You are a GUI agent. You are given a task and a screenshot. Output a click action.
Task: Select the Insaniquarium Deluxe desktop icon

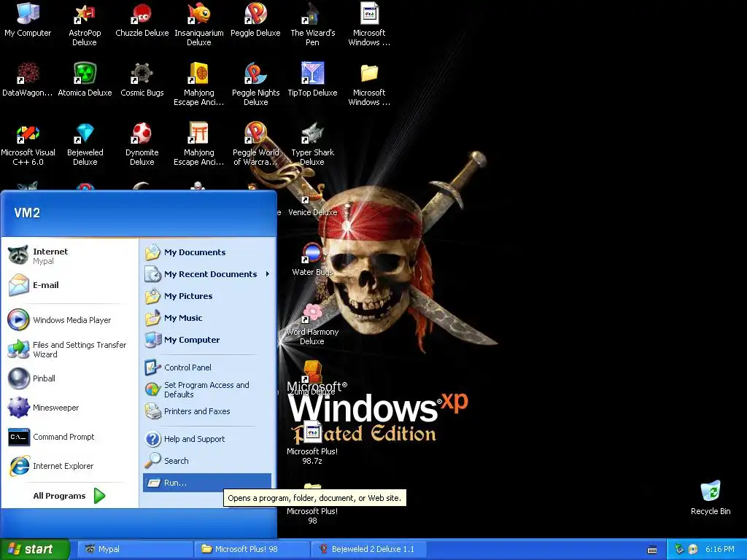198,24
